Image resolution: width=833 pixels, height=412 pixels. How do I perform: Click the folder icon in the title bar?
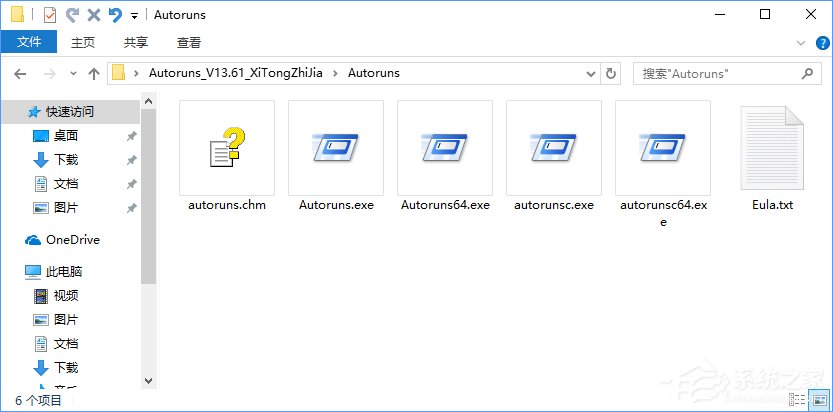coord(18,15)
